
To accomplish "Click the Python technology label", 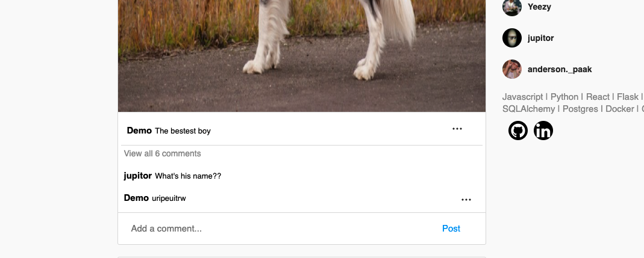I will coord(564,97).
